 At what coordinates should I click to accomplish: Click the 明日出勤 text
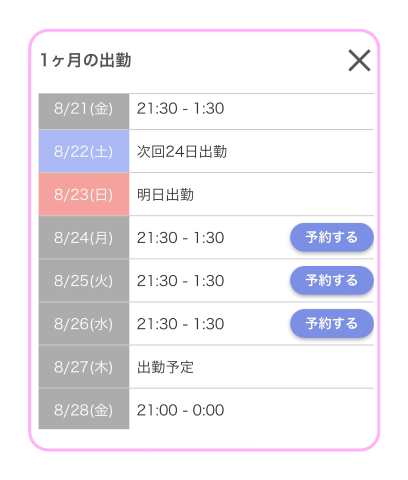point(165,195)
